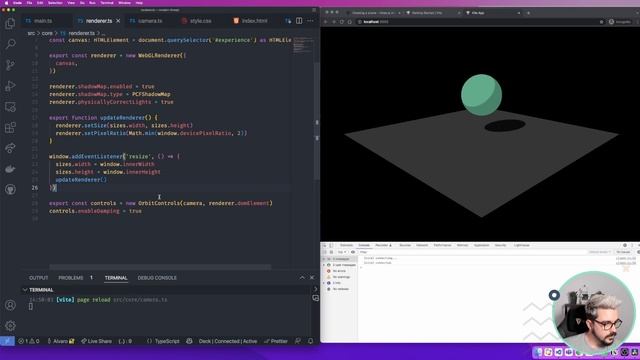Click the notifications bell in the status bar

(x=311, y=341)
